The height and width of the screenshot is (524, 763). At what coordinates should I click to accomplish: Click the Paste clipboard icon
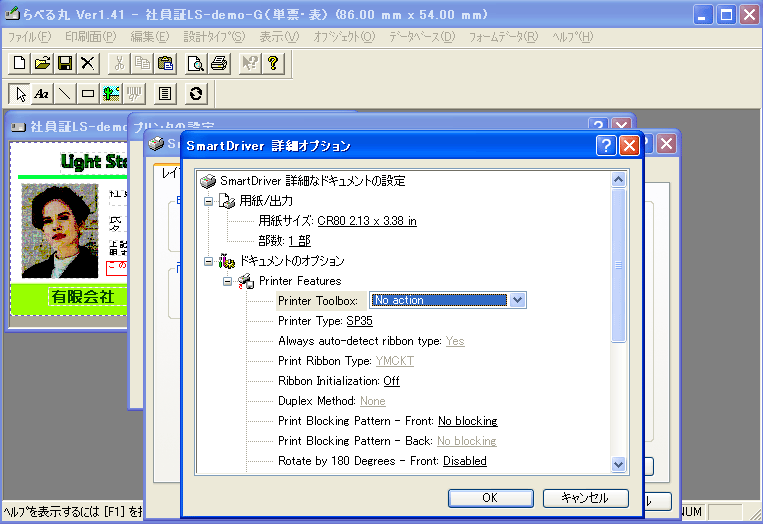pyautogui.click(x=165, y=63)
